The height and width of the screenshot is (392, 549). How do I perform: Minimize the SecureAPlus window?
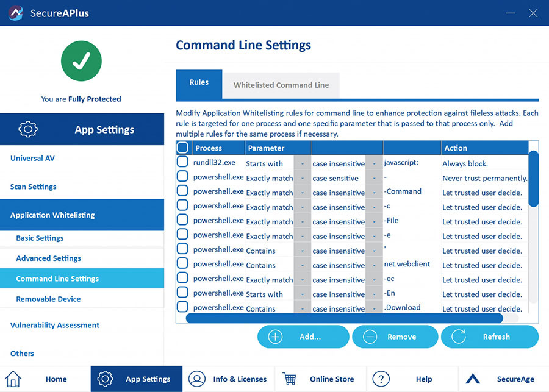tap(511, 13)
